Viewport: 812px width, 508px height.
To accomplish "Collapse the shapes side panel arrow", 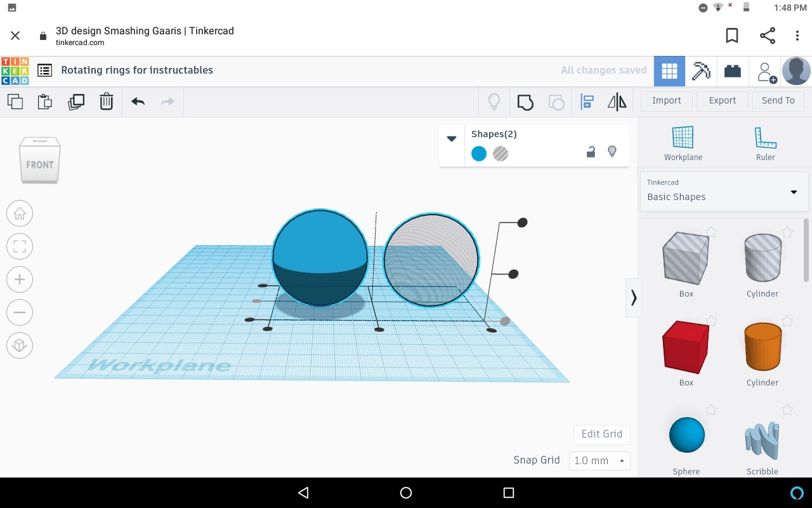I will pyautogui.click(x=633, y=297).
